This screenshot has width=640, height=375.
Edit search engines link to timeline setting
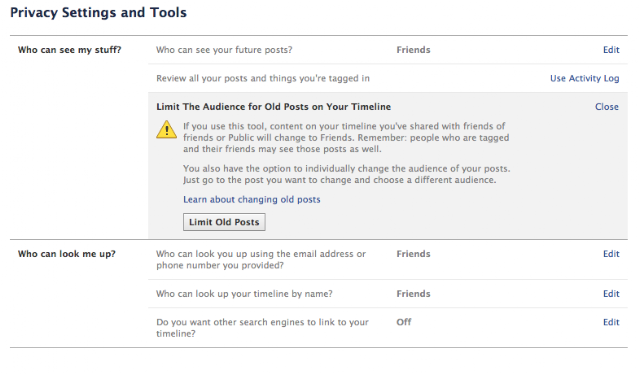pos(611,322)
